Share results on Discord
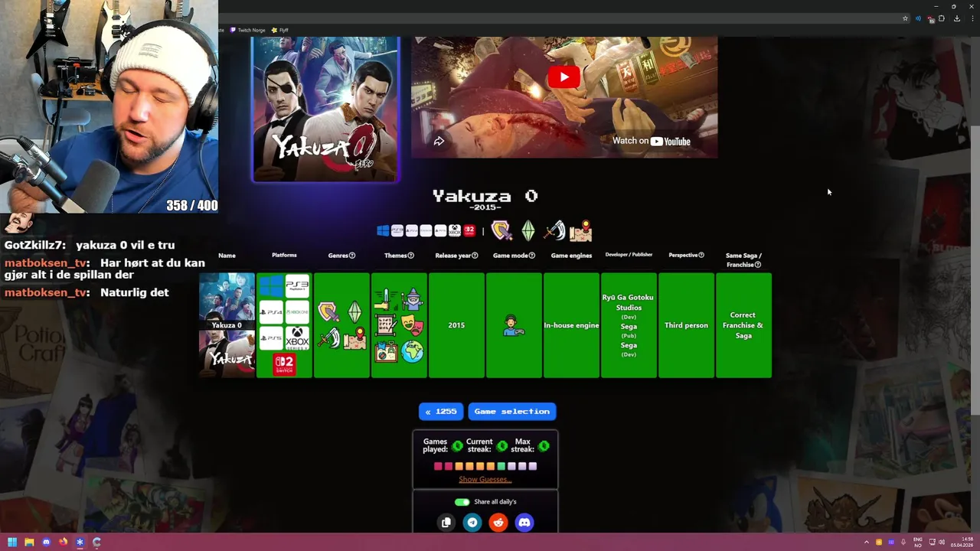 pyautogui.click(x=524, y=523)
